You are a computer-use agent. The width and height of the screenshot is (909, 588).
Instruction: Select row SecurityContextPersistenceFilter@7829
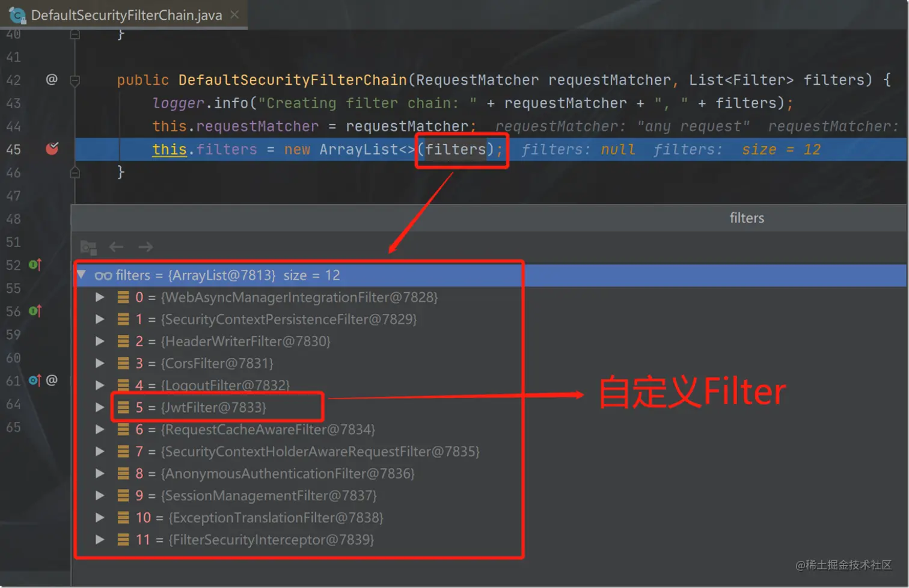click(x=489, y=319)
